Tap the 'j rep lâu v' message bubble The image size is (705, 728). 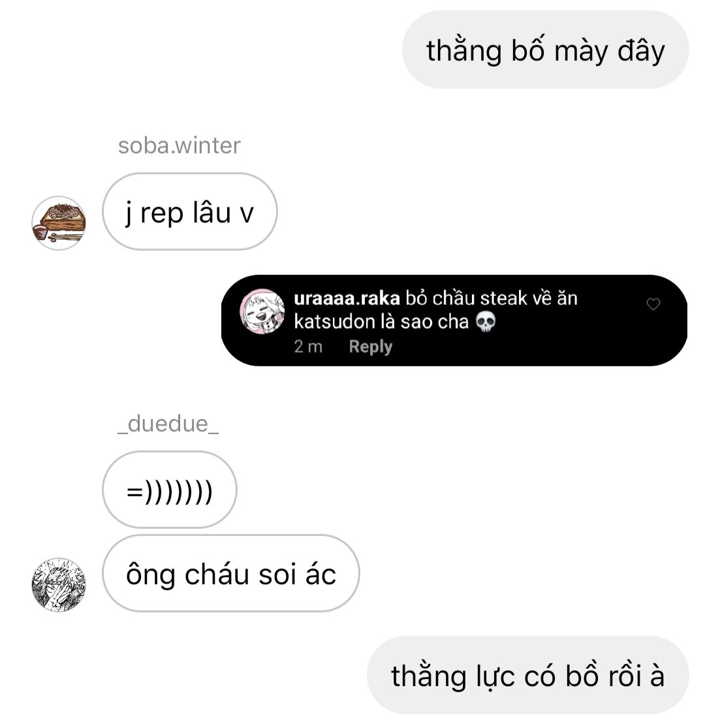(190, 212)
